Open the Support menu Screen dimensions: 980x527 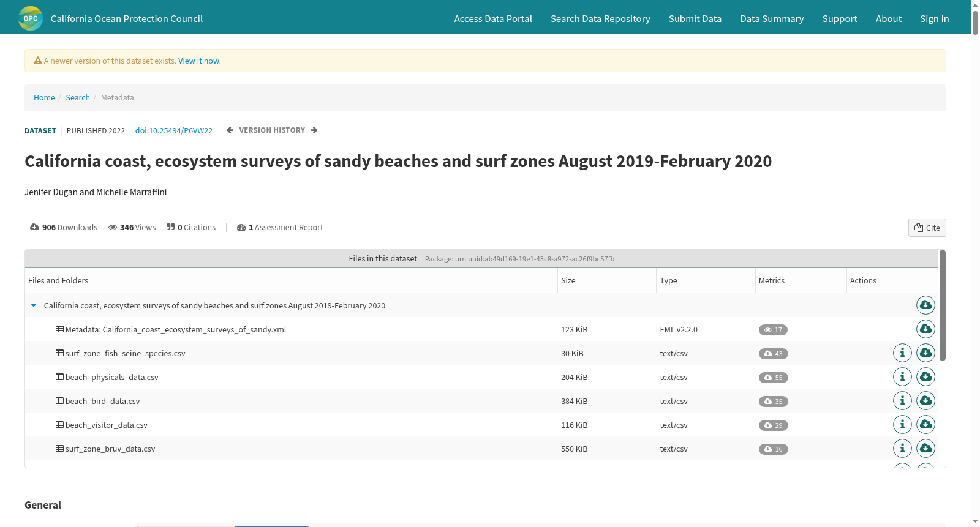pos(840,19)
